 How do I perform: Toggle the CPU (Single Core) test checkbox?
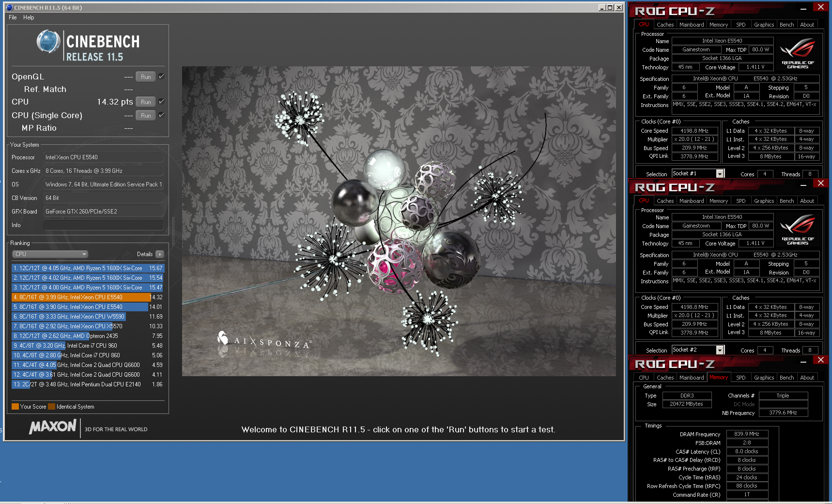coord(161,115)
